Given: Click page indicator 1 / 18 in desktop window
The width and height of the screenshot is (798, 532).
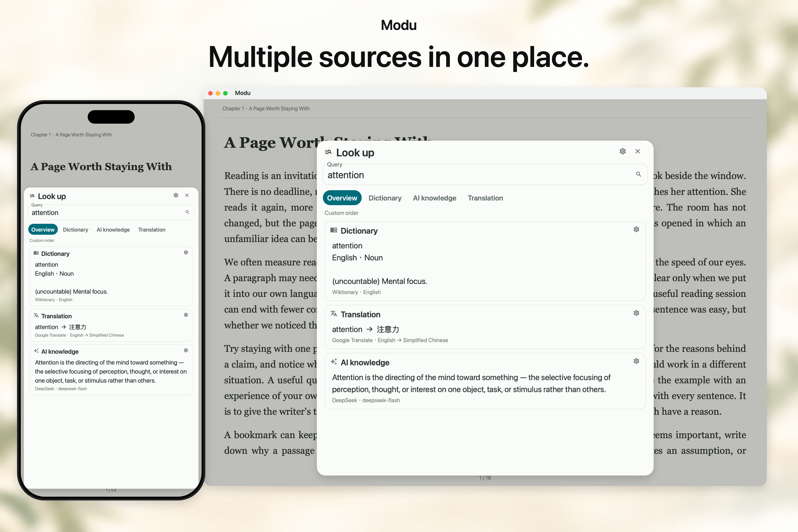Looking at the screenshot, I should point(485,478).
